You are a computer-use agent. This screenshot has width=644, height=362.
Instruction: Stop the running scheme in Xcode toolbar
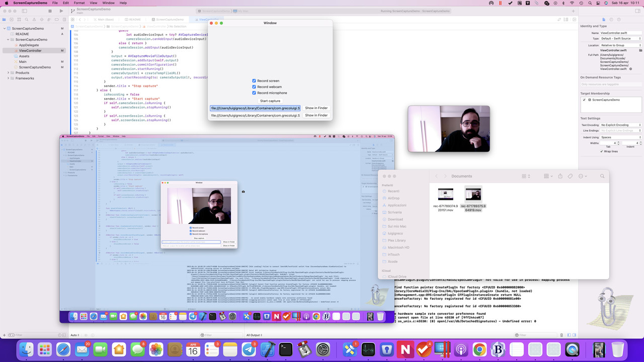50,11
